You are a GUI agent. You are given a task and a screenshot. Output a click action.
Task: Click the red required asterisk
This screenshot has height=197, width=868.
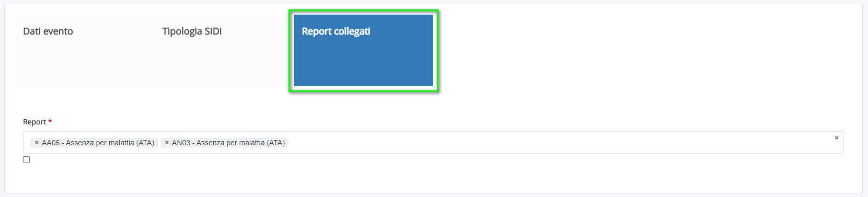click(50, 121)
